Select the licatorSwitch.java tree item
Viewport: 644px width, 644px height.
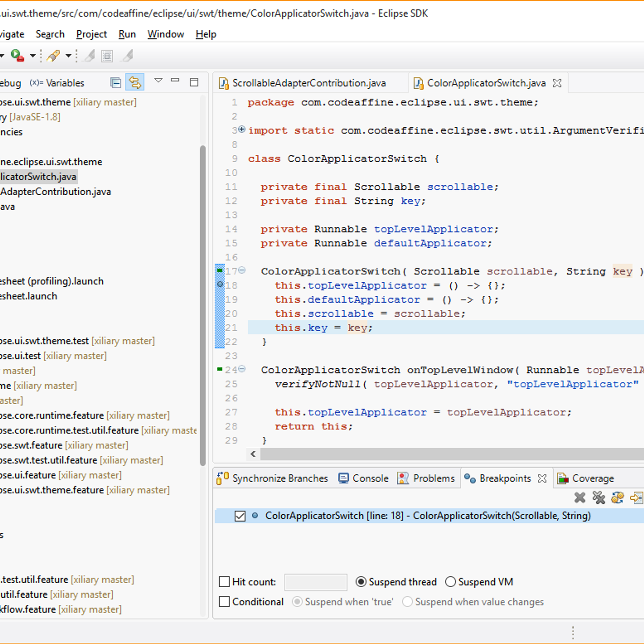point(38,177)
